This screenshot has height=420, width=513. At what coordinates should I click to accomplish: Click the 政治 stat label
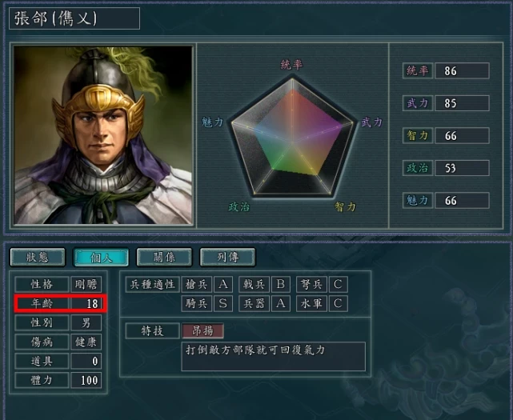coord(418,168)
